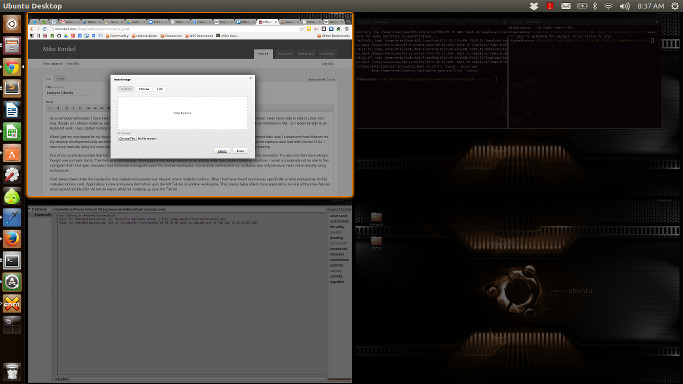Screen dimensions: 683x384
Task: Open LibreOffice Calc spreadsheet launcher icon
Action: pyautogui.click(x=12, y=131)
